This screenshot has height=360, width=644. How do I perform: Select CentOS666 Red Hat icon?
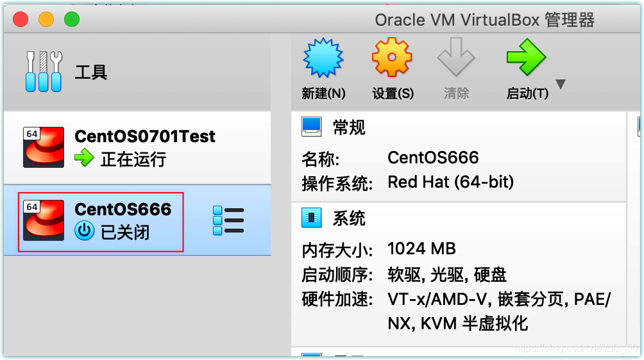[44, 220]
